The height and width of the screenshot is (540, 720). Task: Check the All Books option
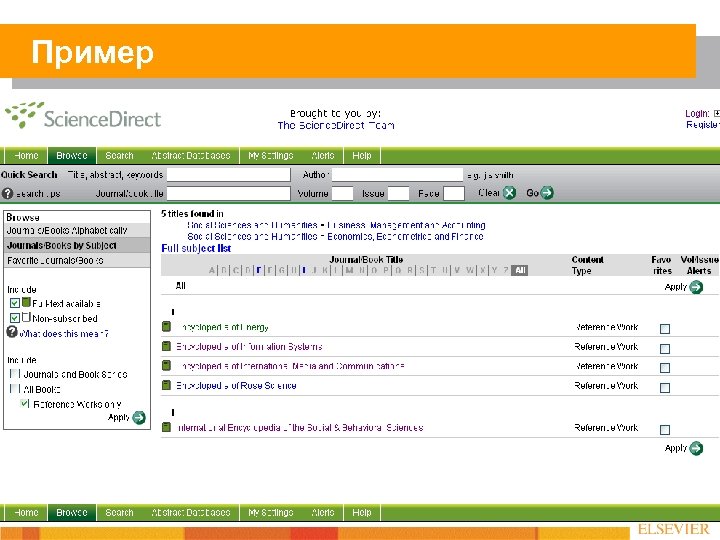(x=15, y=389)
